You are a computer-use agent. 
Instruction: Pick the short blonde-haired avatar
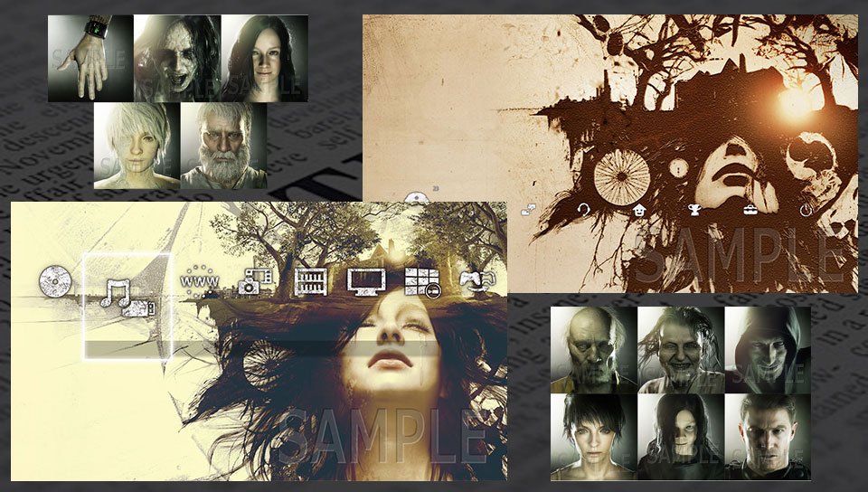[136, 146]
